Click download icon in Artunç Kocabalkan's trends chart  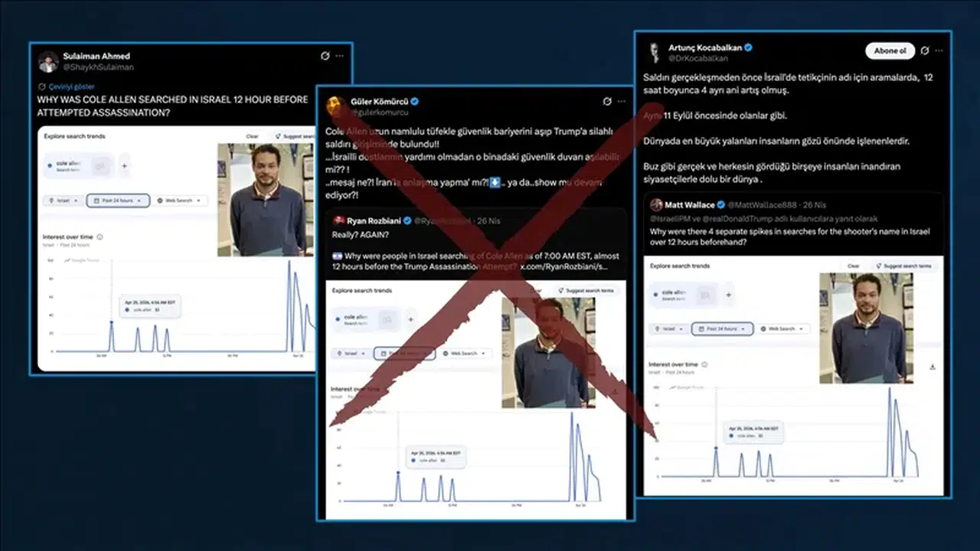933,367
